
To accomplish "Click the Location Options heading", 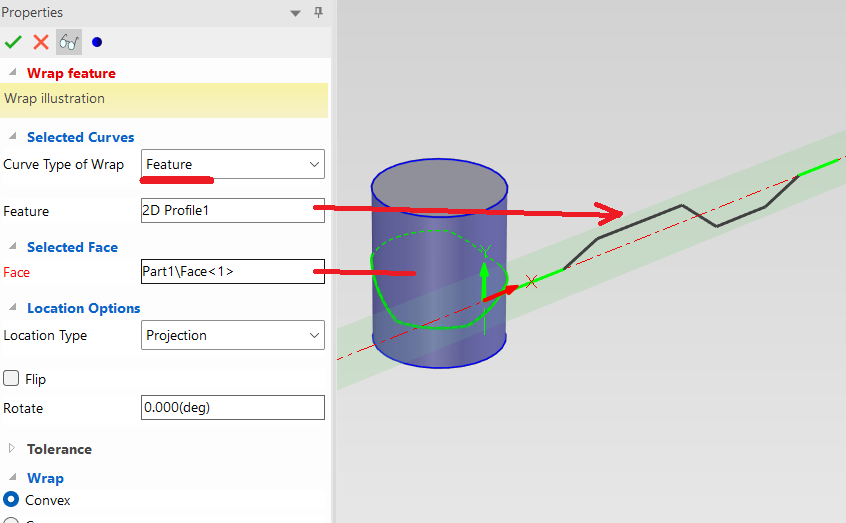I will point(84,308).
